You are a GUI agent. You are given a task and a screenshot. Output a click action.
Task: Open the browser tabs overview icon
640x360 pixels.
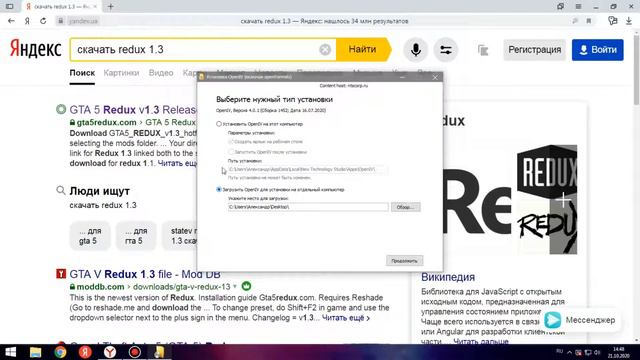[x=560, y=7]
